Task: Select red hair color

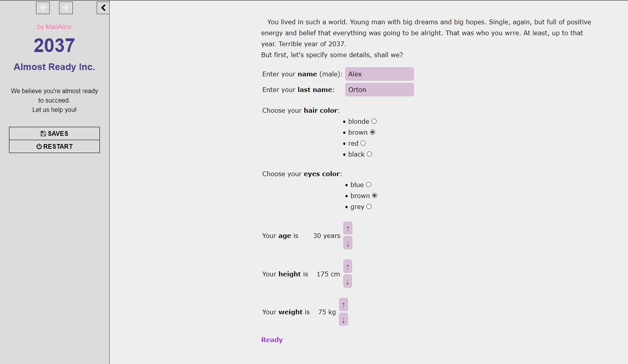Action: click(x=363, y=143)
